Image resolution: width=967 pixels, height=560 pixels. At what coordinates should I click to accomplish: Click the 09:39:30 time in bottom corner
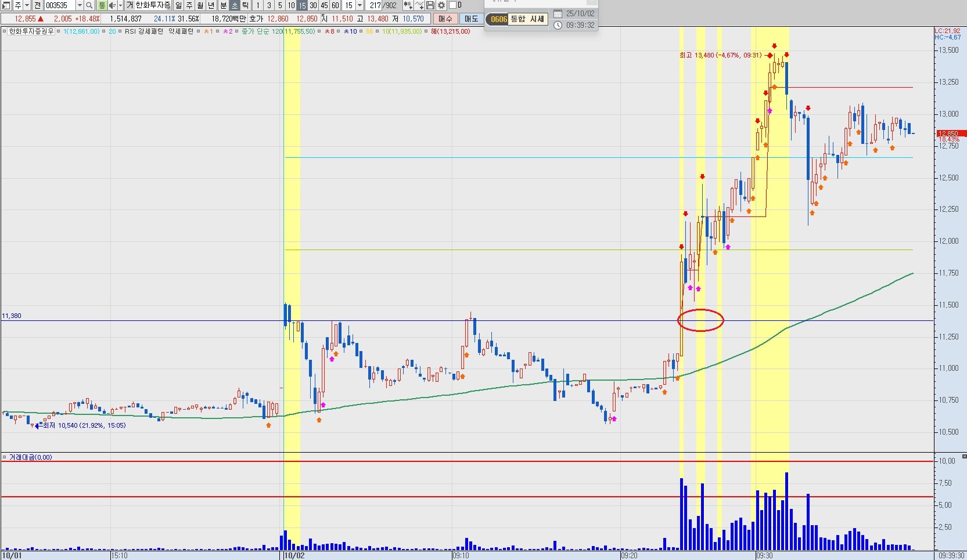coord(952,555)
